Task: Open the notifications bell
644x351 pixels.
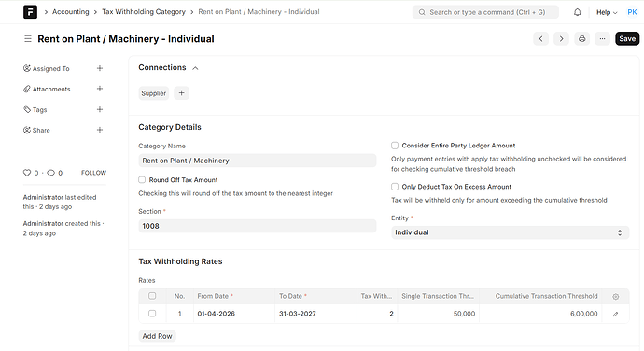Action: tap(577, 12)
